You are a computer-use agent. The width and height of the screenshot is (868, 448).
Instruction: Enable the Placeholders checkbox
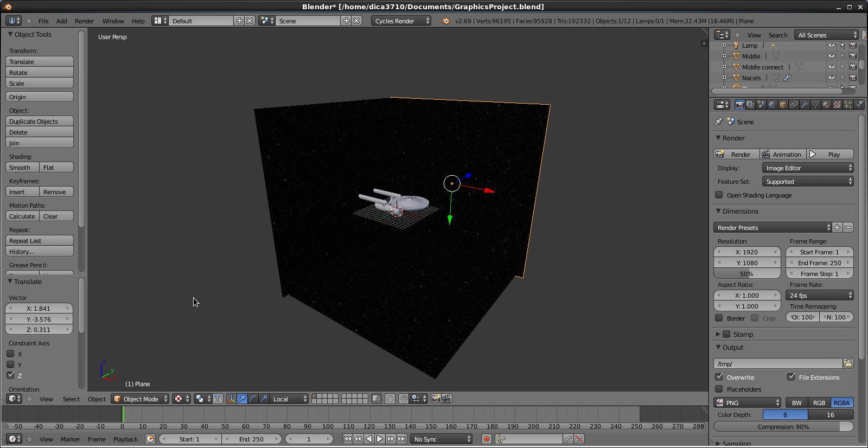(x=719, y=389)
